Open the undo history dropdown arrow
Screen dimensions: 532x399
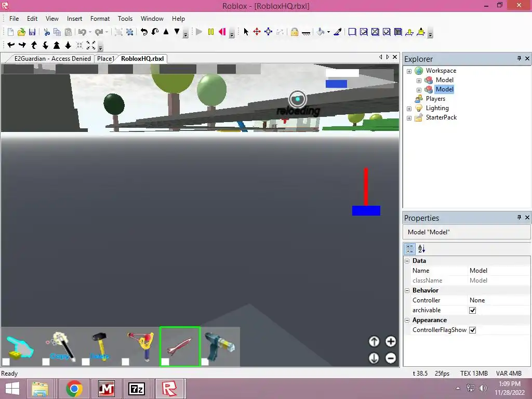coord(90,32)
